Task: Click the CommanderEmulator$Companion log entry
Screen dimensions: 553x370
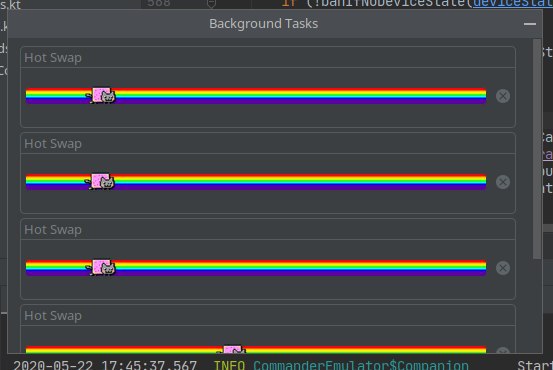Action: click(361, 365)
